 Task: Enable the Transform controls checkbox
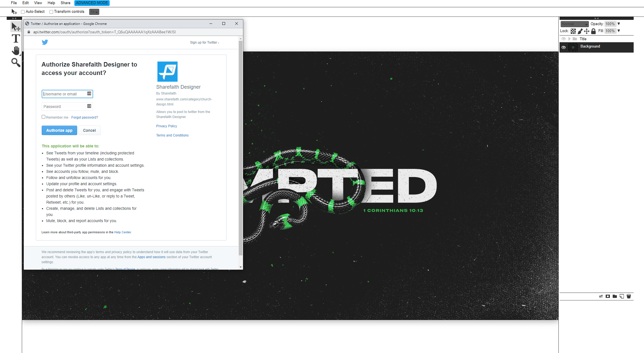(x=51, y=12)
